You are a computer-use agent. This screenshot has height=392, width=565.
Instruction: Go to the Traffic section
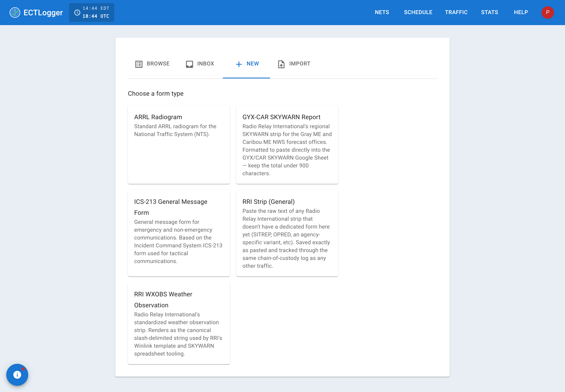point(456,13)
